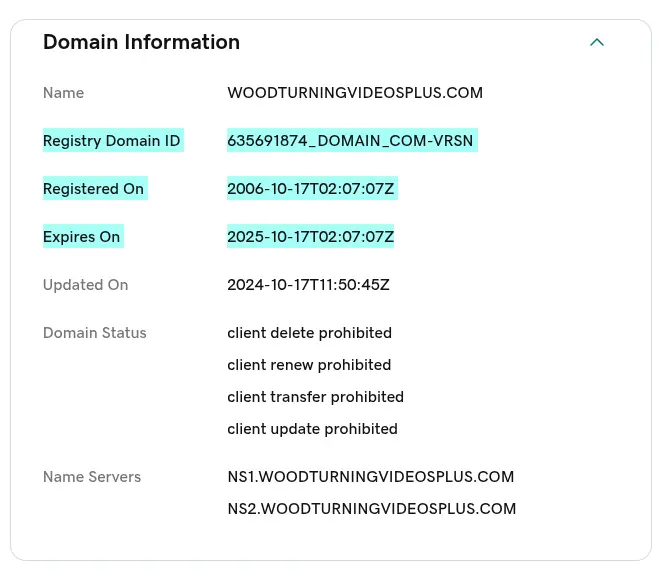This screenshot has height=573, width=663.
Task: Click the Domain Information heading
Action: 141,42
